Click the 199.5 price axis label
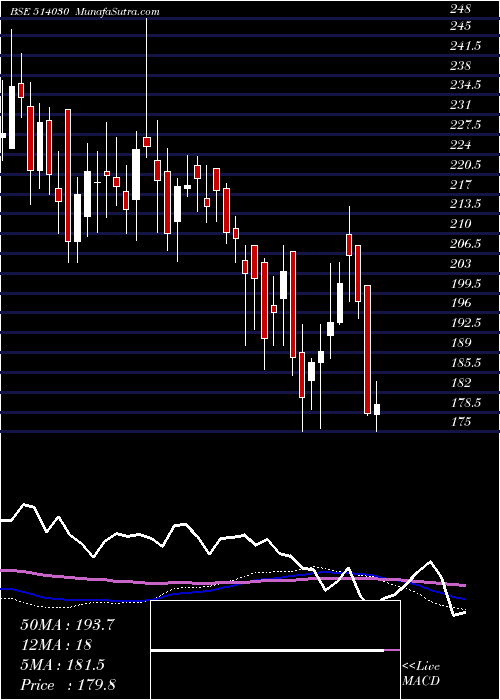Viewport: 500px width, 700px height. pyautogui.click(x=465, y=283)
